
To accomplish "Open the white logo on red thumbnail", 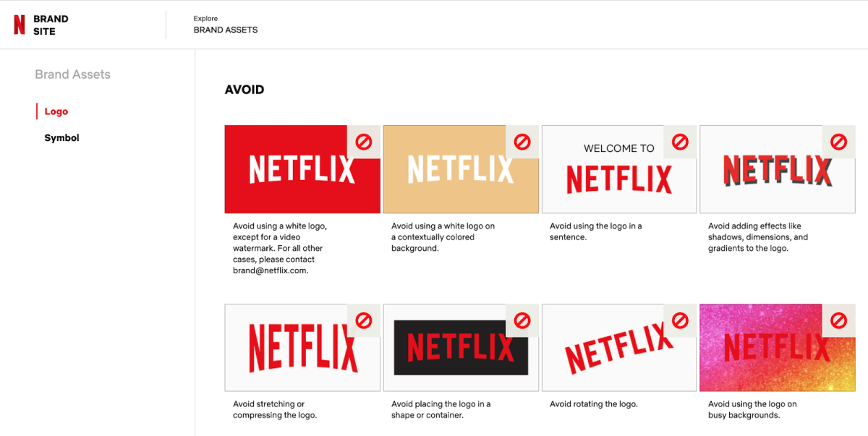I will pyautogui.click(x=302, y=169).
